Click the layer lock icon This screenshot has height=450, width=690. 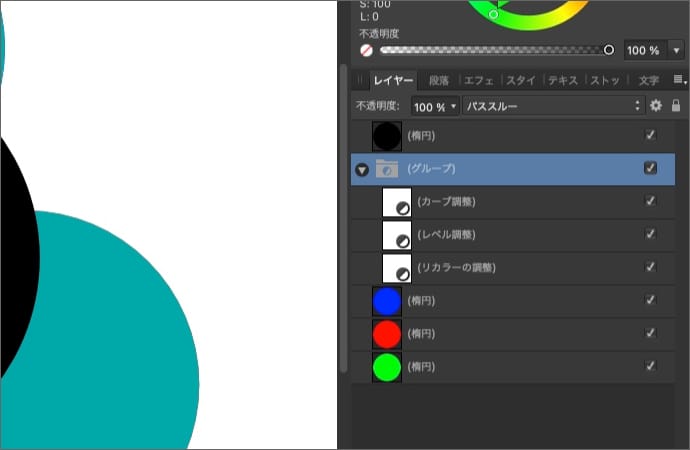[676, 105]
